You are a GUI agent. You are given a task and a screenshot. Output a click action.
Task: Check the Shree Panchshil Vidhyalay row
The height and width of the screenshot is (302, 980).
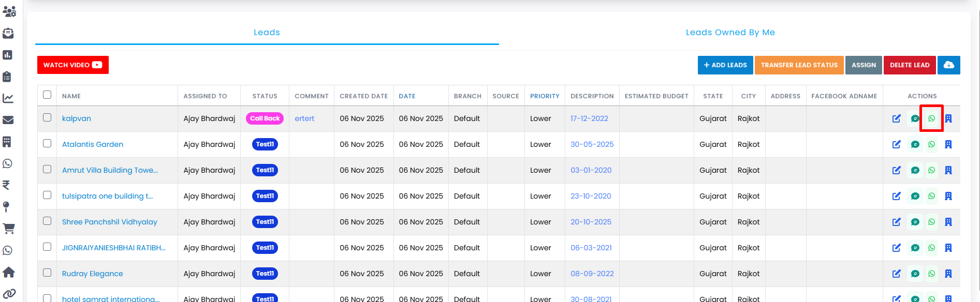(x=47, y=221)
